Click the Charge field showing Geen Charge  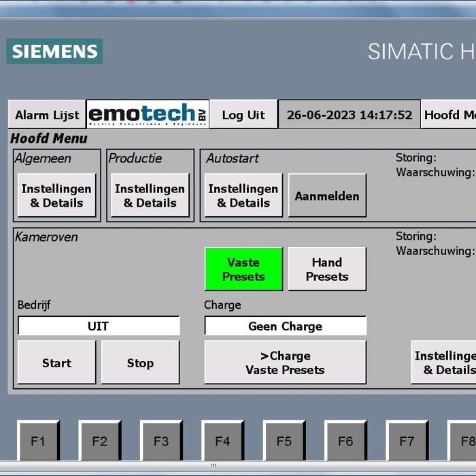(285, 326)
